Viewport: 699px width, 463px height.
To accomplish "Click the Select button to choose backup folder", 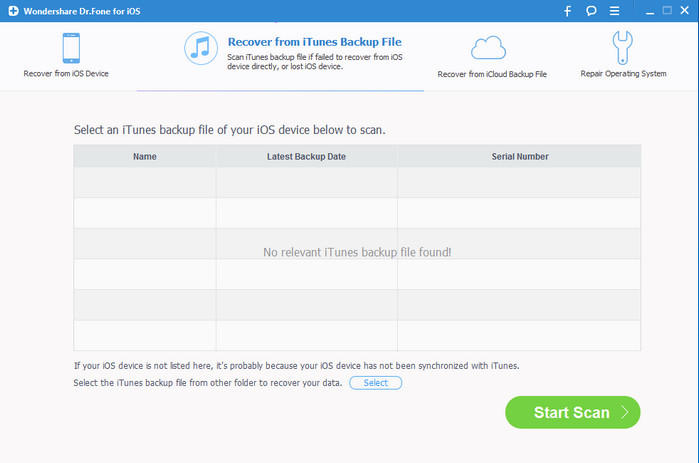I will click(376, 383).
